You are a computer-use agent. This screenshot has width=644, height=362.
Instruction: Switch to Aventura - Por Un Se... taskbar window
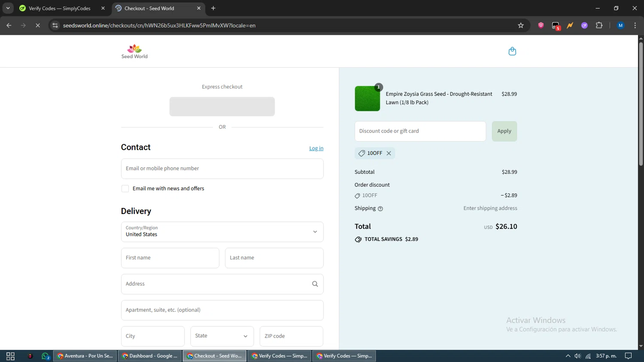point(85,356)
